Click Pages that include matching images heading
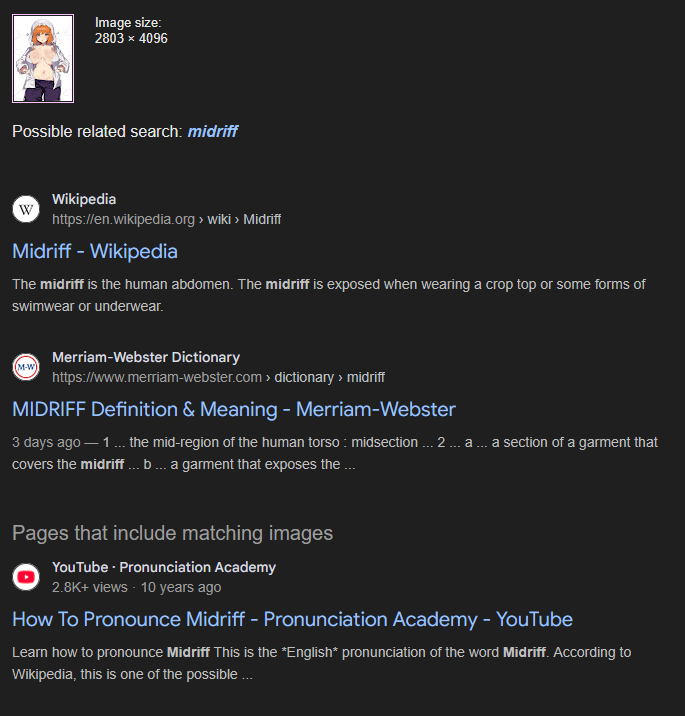Screen dimensions: 685x716 tap(173, 533)
